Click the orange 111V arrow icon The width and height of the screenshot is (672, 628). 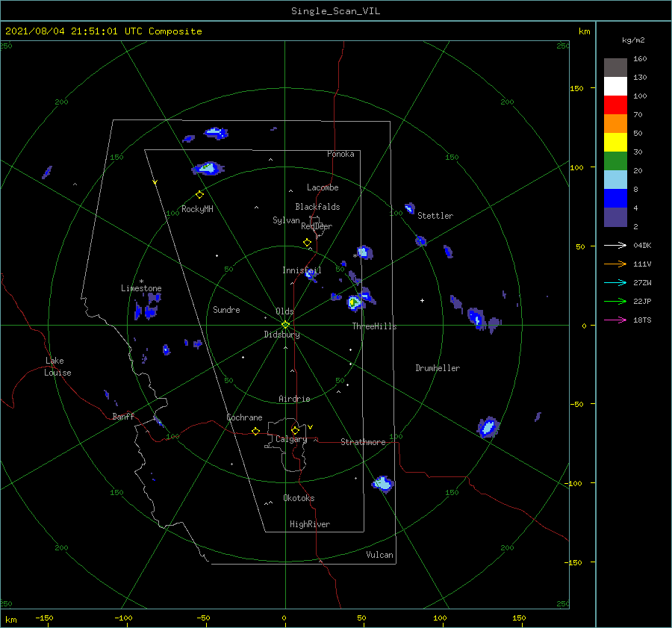[x=615, y=264]
